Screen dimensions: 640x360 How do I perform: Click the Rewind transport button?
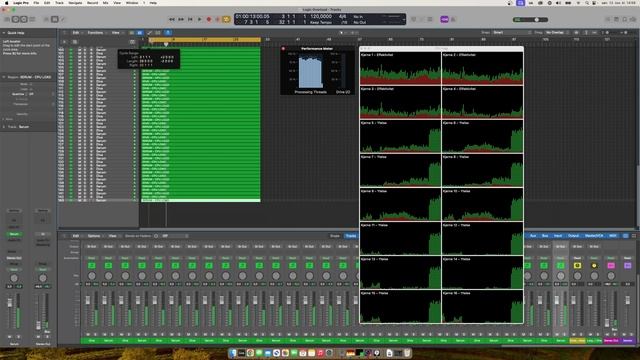coord(172,19)
